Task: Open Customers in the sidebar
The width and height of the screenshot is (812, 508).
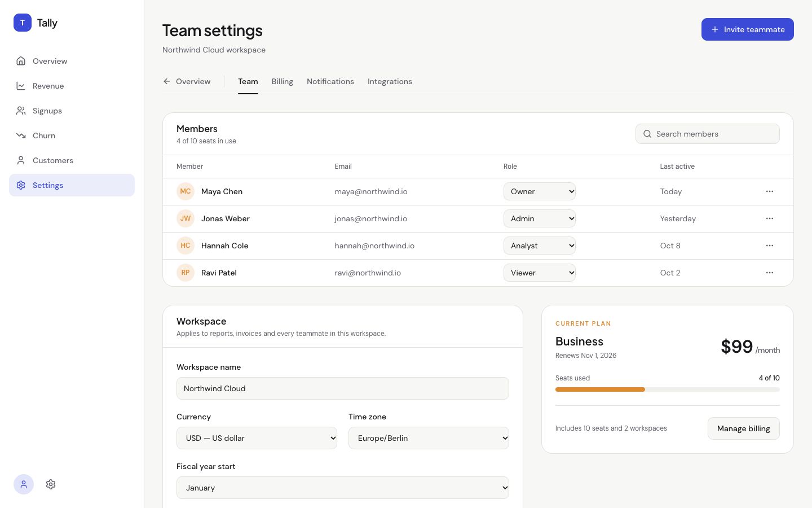Action: (x=72, y=160)
